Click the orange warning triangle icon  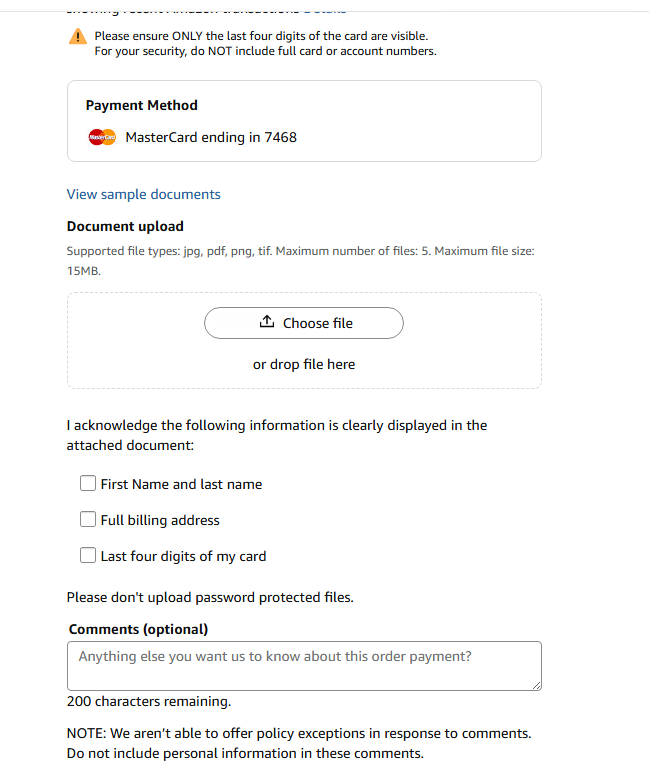point(78,37)
